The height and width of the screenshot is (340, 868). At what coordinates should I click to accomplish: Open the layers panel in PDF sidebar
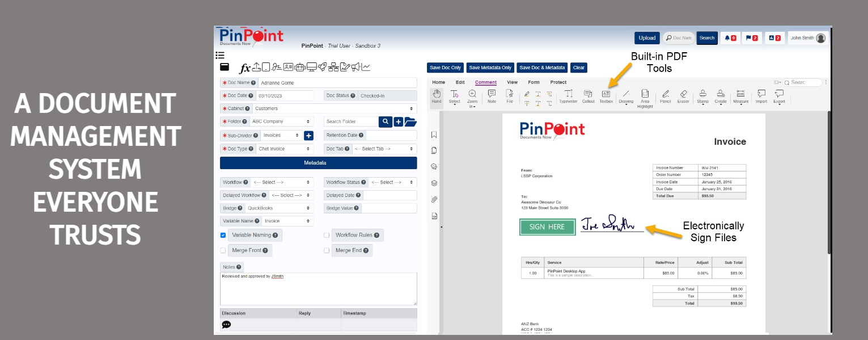tap(434, 183)
